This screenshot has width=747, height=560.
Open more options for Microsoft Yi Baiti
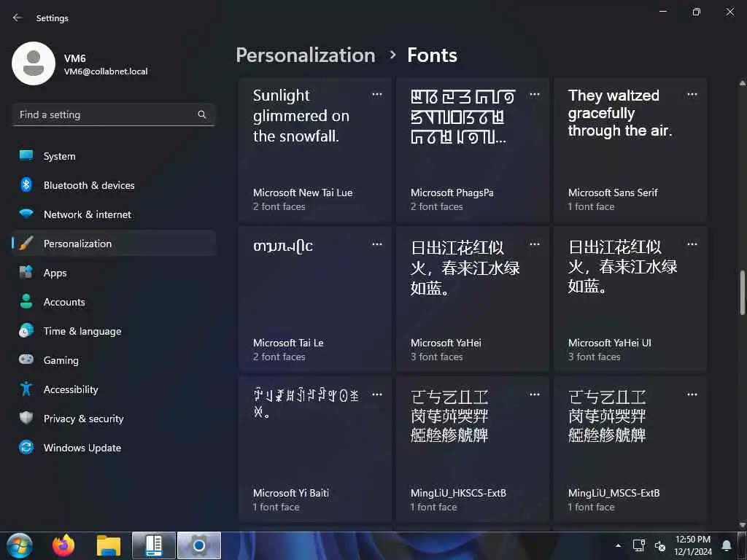click(377, 394)
